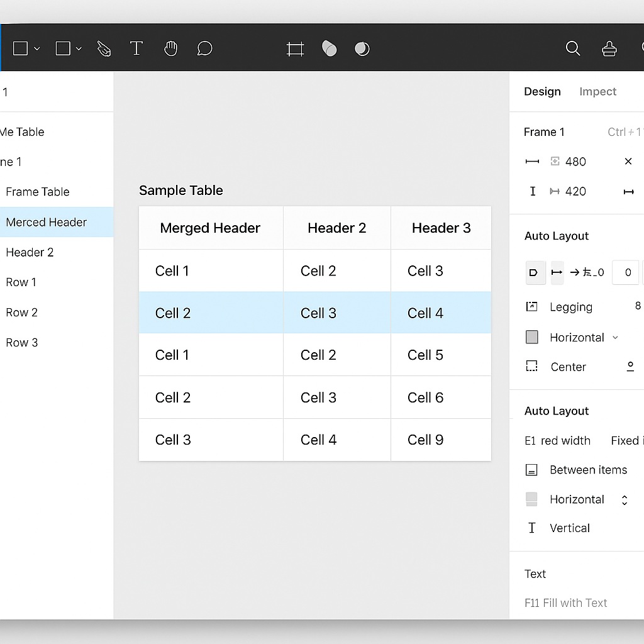This screenshot has width=644, height=644.
Task: Open the comment bubble tool
Action: click(204, 48)
